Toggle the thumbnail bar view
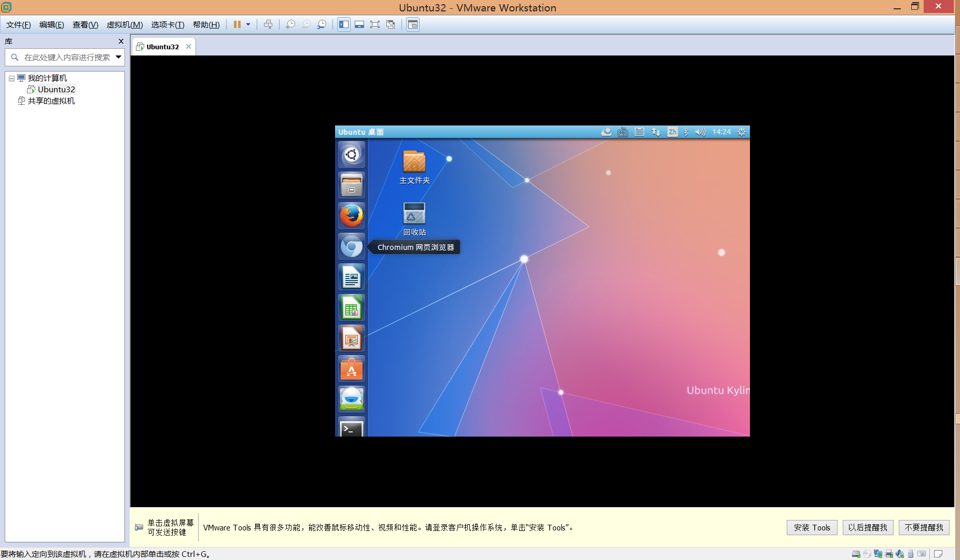Viewport: 960px width, 560px height. pos(359,24)
